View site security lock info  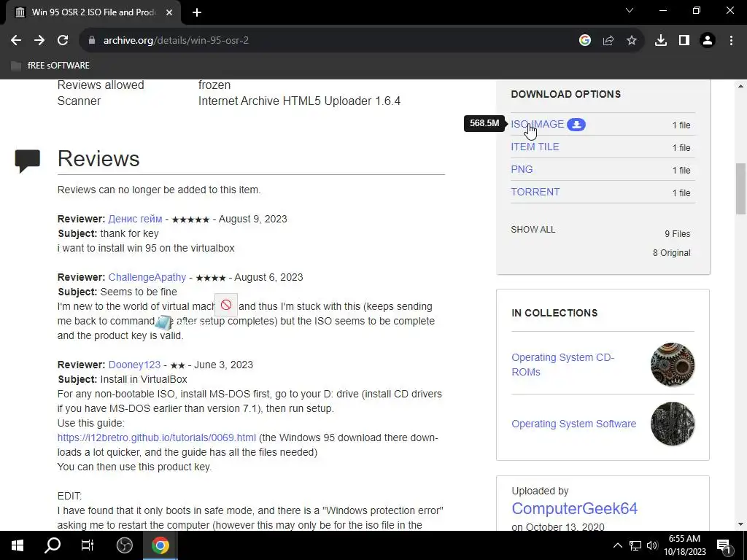(92, 41)
